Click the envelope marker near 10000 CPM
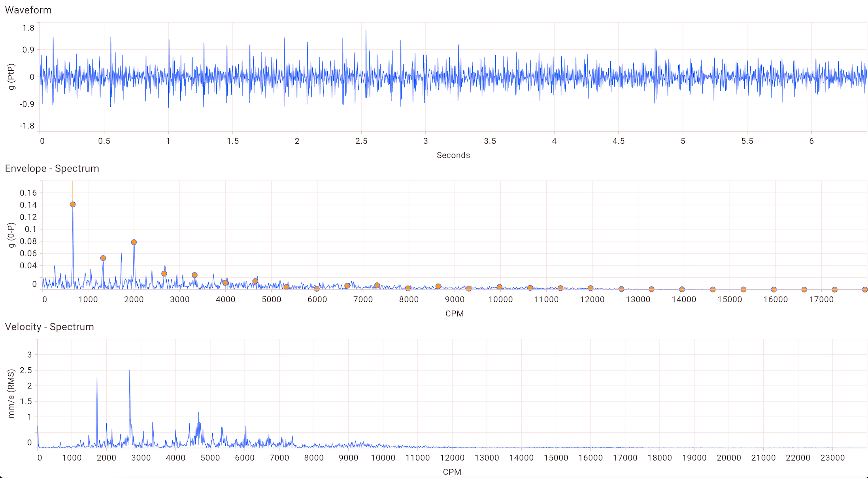 [500, 287]
